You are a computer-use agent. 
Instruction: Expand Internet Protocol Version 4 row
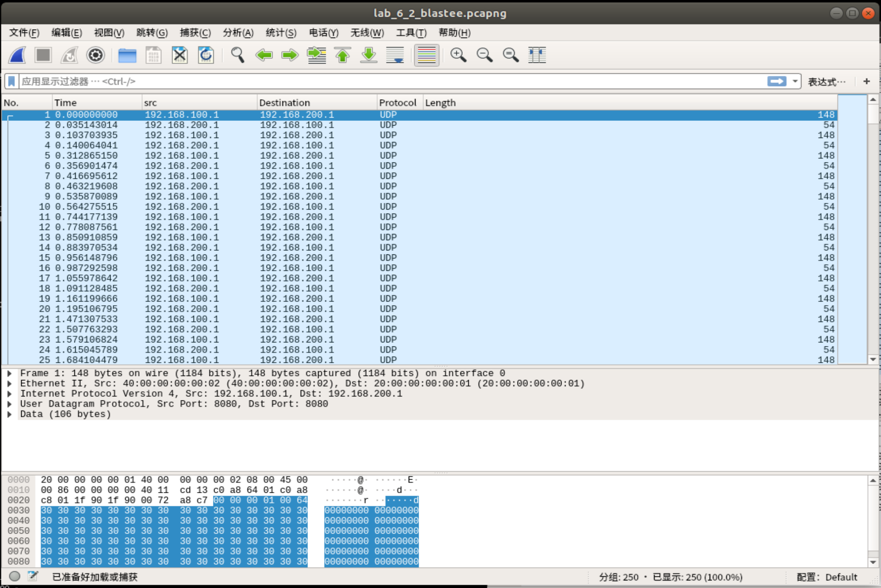[10, 394]
